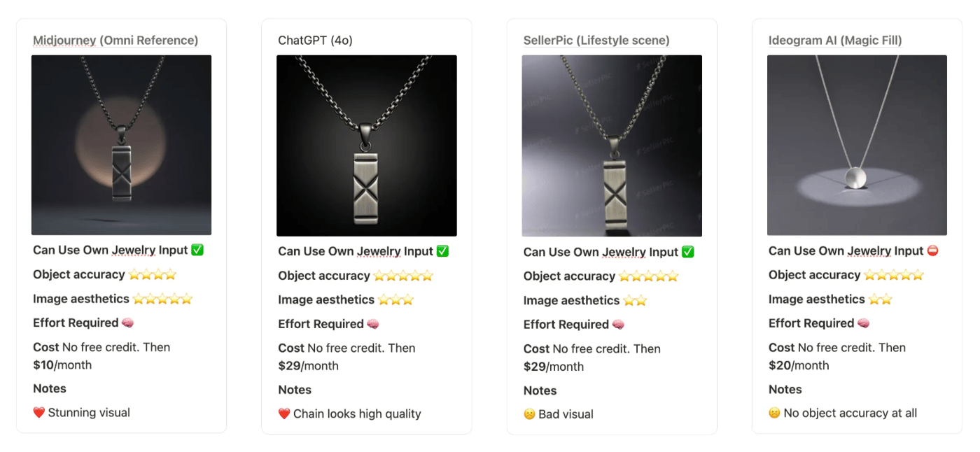Open the SellerPic (Lifestyle scene) title link

596,40
